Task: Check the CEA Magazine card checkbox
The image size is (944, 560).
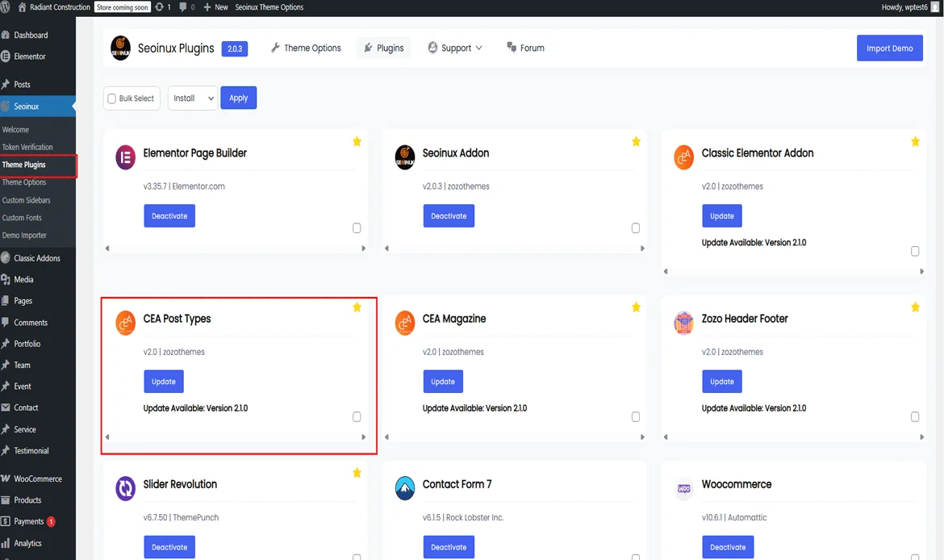Action: coord(635,416)
